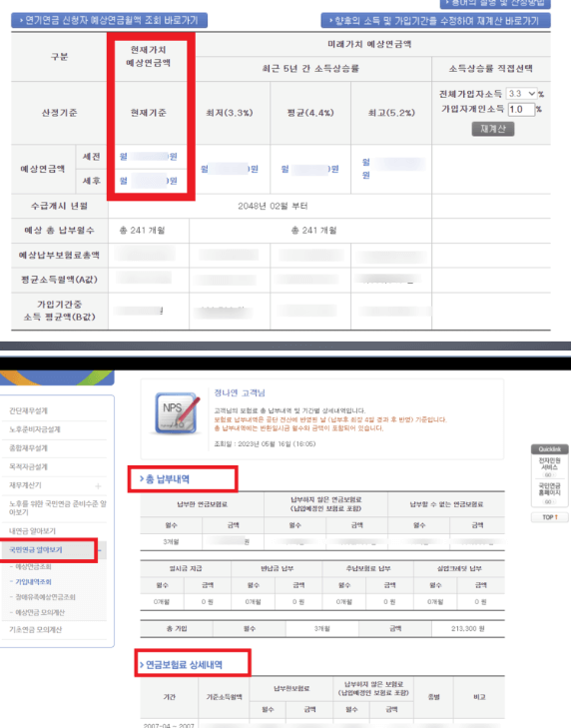Click the 세후 current-value monthly amount
Image resolution: width=571 pixels, height=728 pixels.
[148, 181]
